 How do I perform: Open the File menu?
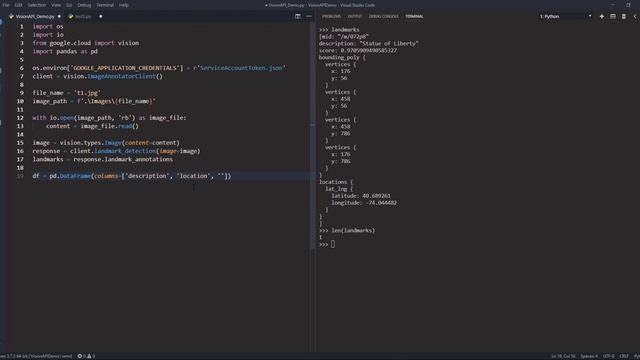point(6,5)
